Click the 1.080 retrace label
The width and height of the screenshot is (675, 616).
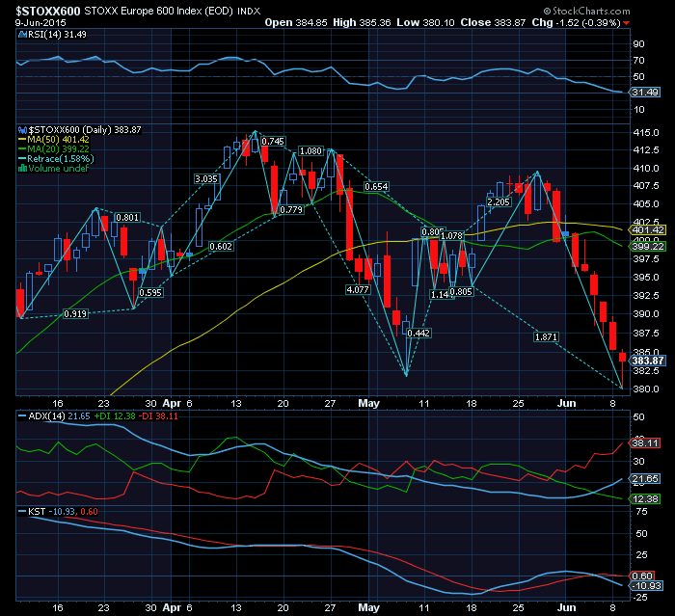tap(310, 150)
